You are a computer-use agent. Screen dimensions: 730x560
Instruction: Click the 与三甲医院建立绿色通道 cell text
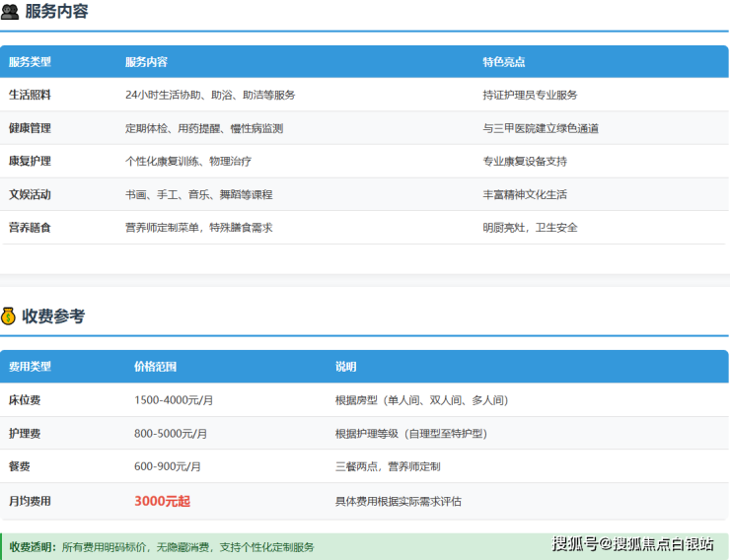point(540,128)
